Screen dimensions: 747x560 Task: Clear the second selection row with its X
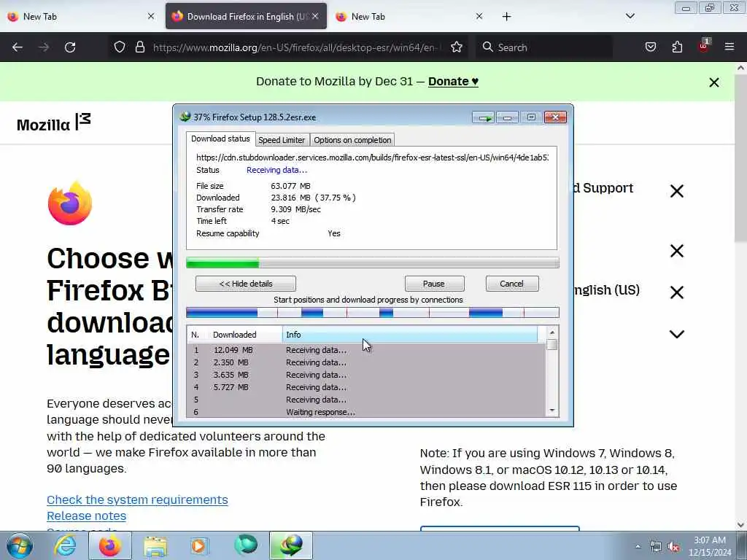coord(676,251)
